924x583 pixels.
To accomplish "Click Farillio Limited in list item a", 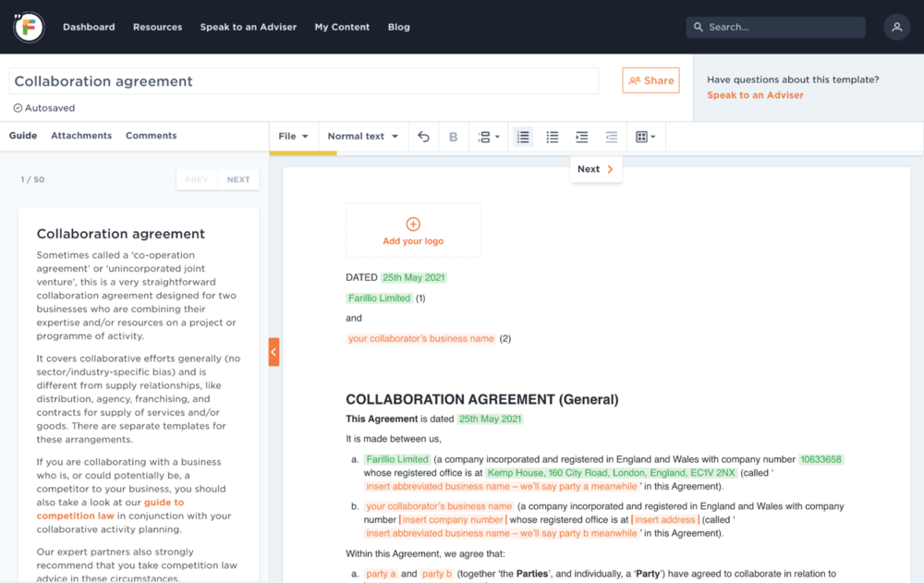I will (x=397, y=459).
